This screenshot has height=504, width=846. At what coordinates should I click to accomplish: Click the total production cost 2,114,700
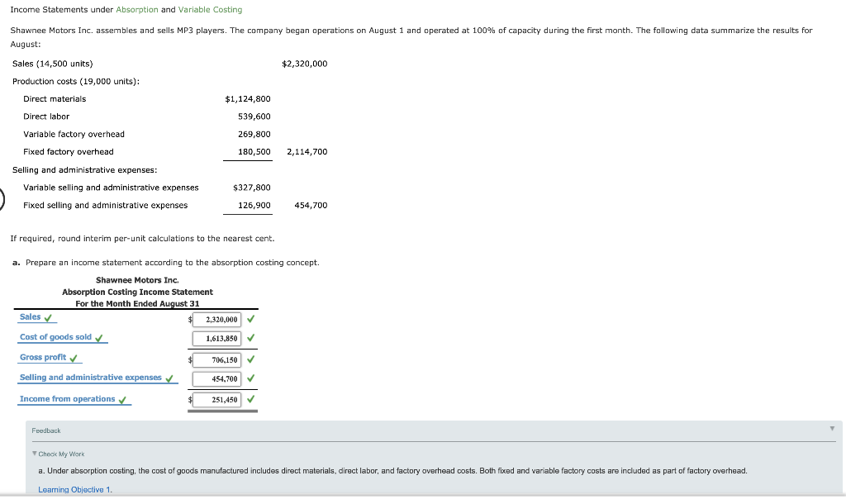[x=307, y=152]
